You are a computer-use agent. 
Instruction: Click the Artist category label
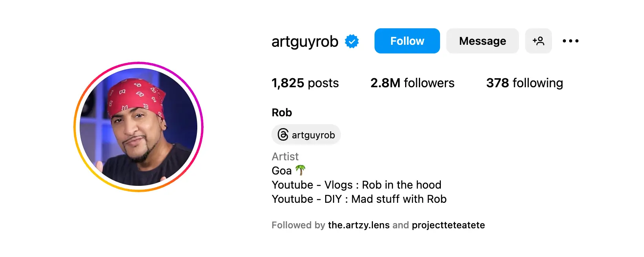pyautogui.click(x=285, y=157)
